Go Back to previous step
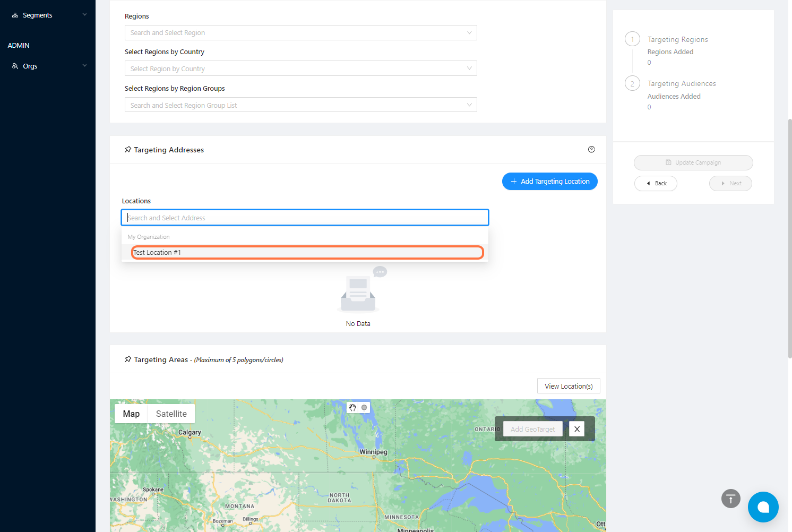The height and width of the screenshot is (532, 792). (x=656, y=183)
